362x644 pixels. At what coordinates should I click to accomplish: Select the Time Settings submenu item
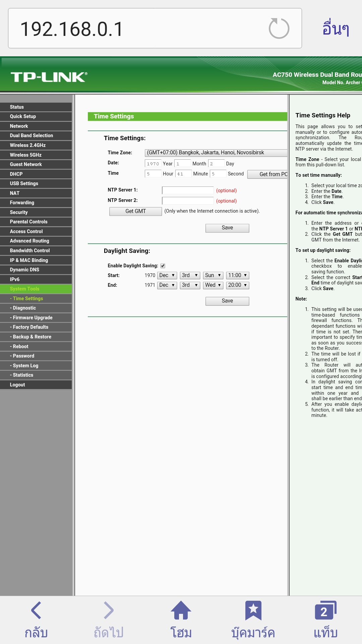[36, 299]
